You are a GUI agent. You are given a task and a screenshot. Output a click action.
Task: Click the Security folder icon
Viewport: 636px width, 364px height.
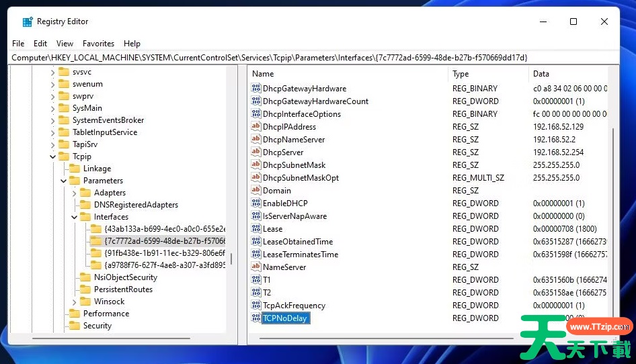click(75, 326)
